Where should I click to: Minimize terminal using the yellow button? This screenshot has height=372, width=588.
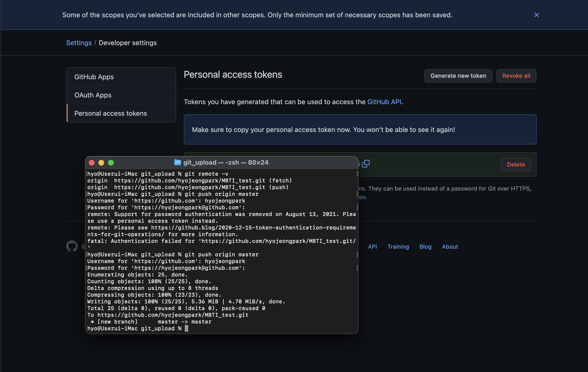pos(101,163)
